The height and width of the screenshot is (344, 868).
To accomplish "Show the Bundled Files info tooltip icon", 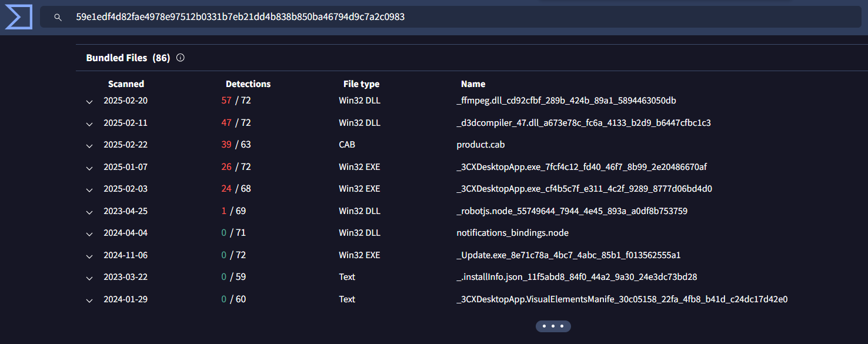I will (181, 58).
